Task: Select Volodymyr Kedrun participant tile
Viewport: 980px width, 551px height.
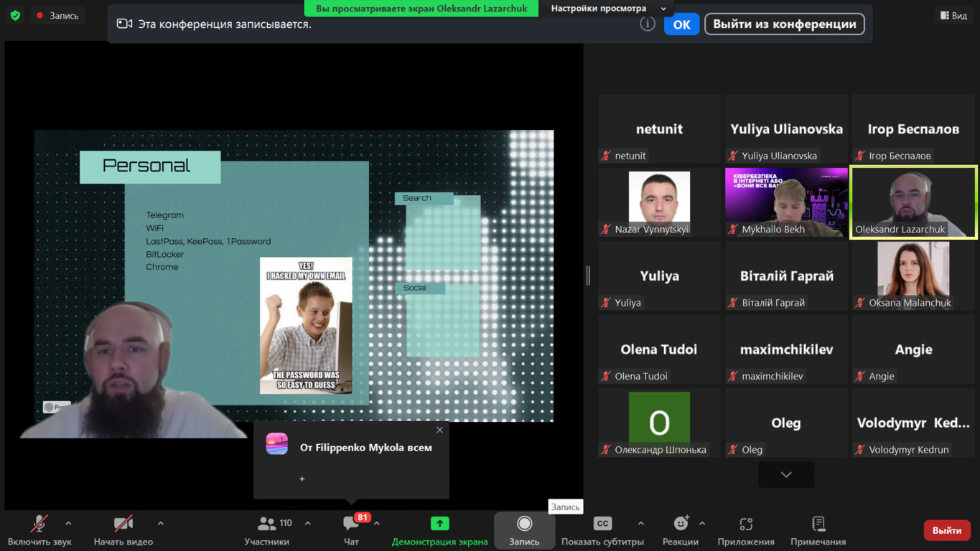Action: (913, 423)
